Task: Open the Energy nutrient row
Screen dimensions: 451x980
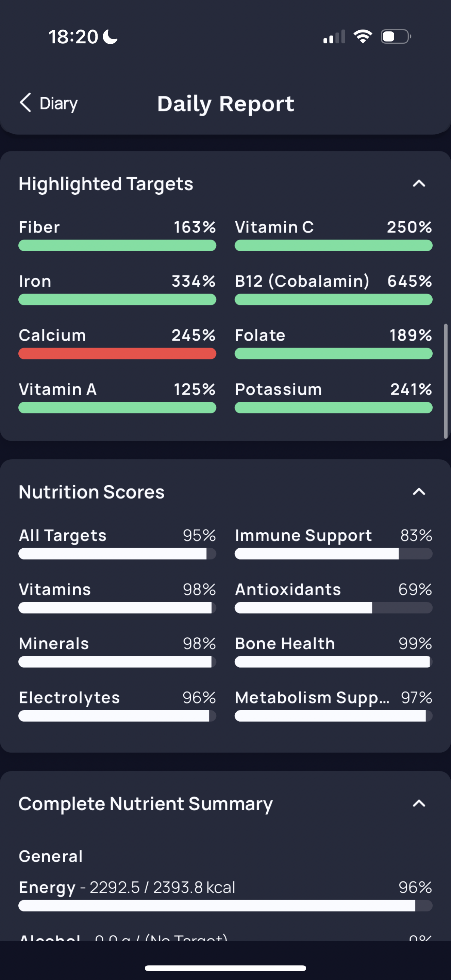Action: (x=225, y=895)
